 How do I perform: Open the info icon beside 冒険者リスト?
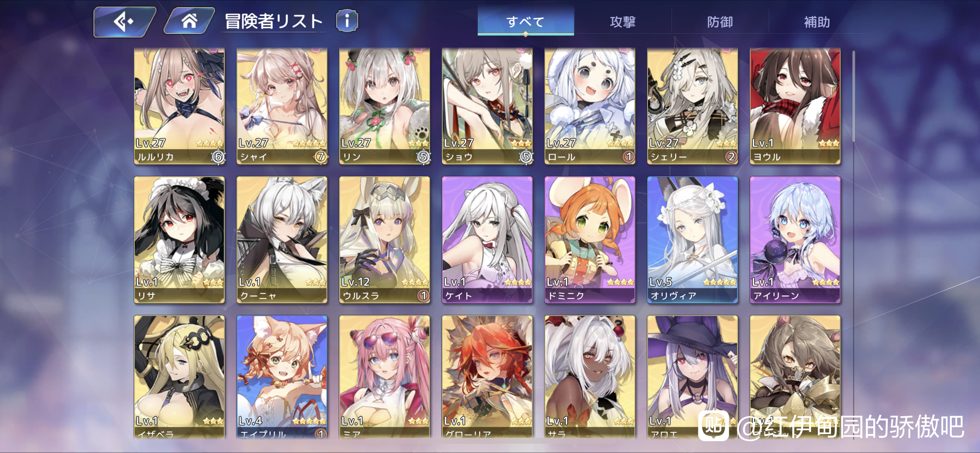tap(347, 21)
